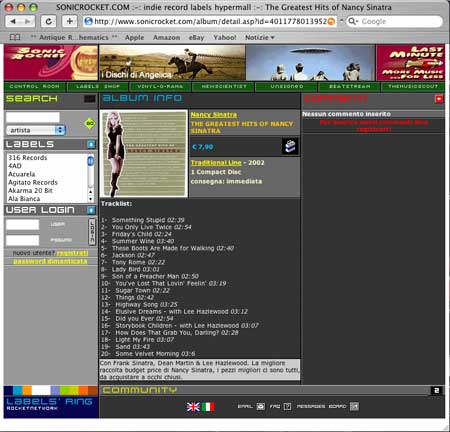Viewport: 450px width, 432px height.
Task: Click the labels list scrollbar thumb
Action: click(x=90, y=161)
